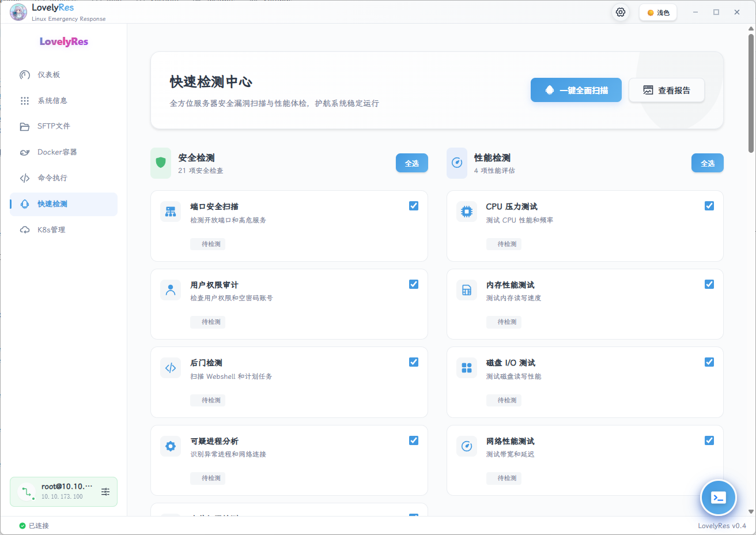Screen dimensions: 756x535
Task: Uncheck the 网络性能测试 checkbox
Action: 709,440
